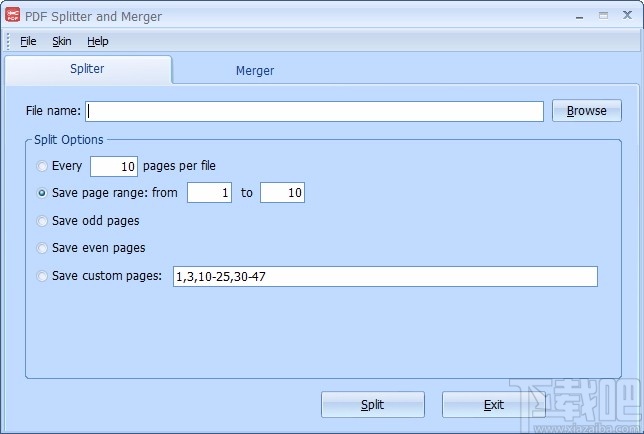This screenshot has height=434, width=644.
Task: Click the custom pages field with 1,3,10-25,30-47
Action: click(385, 276)
